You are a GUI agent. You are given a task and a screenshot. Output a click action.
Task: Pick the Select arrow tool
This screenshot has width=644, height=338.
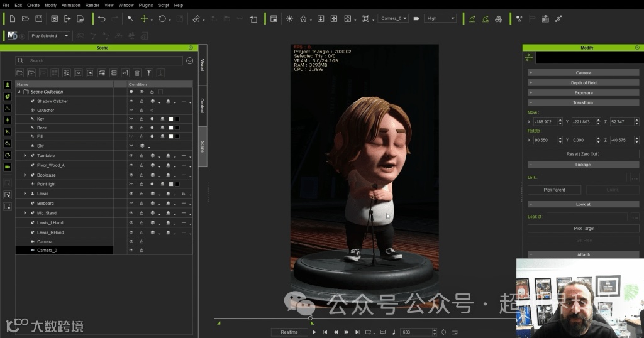point(130,18)
